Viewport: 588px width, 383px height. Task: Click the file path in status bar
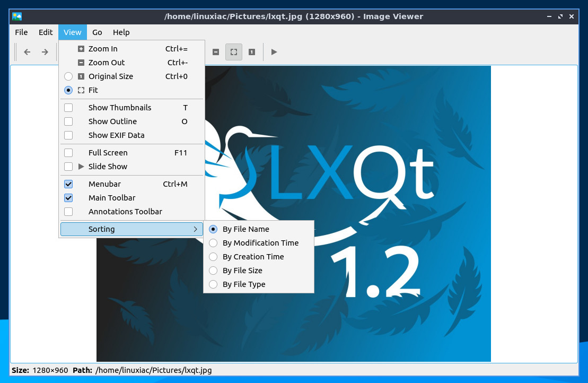click(153, 370)
